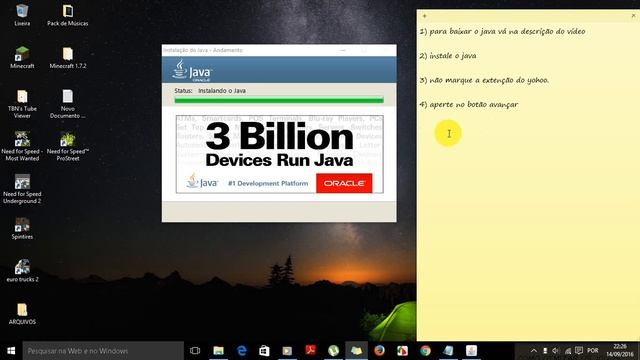Open File Explorer from the taskbar
Image resolution: width=640 pixels, height=360 pixels.
tap(218, 351)
